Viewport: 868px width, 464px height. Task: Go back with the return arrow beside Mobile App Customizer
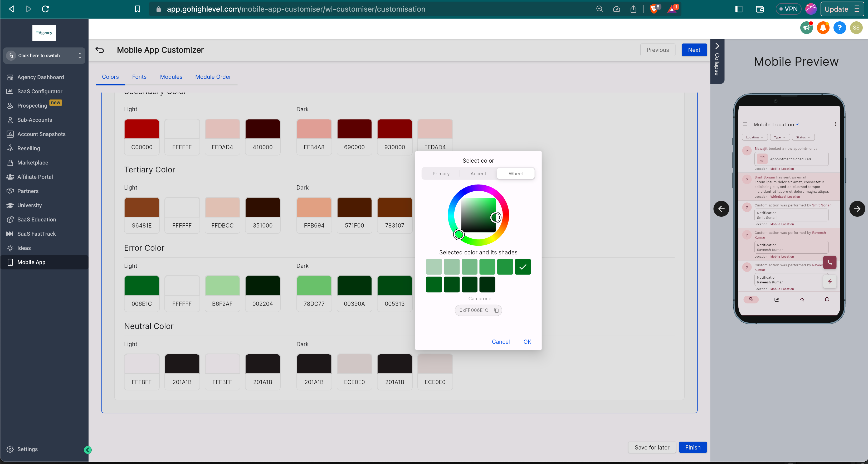pos(100,50)
